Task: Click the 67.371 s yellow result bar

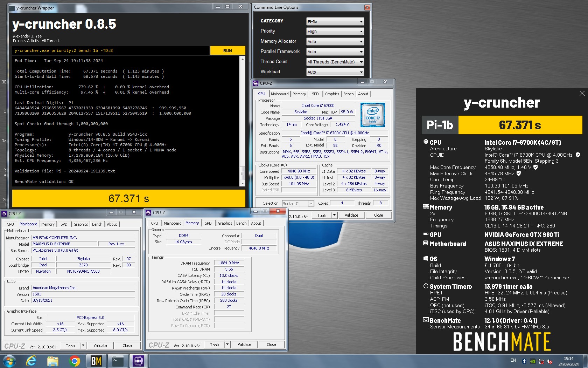Action: [x=129, y=198]
